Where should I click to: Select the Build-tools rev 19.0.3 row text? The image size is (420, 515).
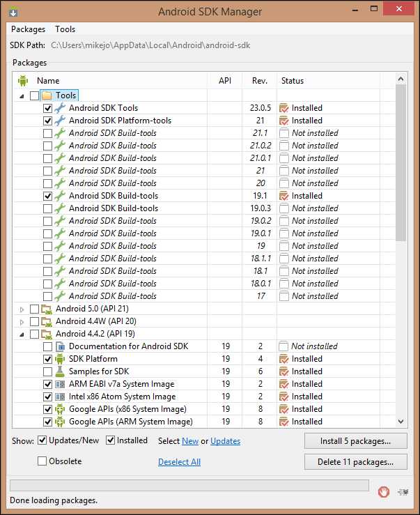coord(114,208)
